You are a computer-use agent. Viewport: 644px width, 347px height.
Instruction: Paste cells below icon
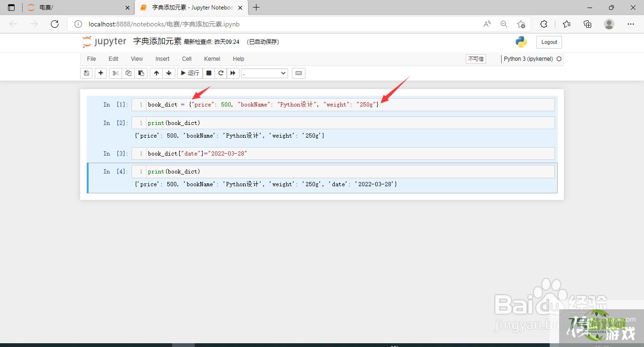point(141,73)
